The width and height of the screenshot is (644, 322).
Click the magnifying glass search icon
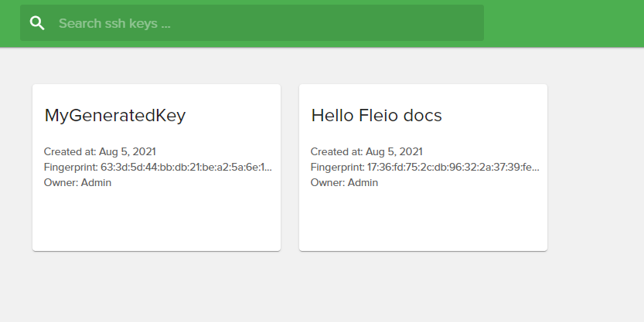pos(37,23)
